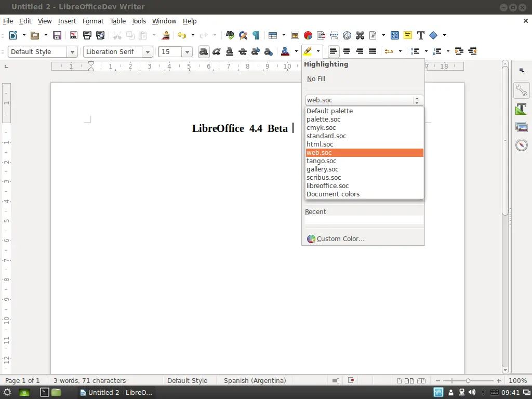Select book view layout icon
Screen dimensions: 532x399
coord(421,381)
